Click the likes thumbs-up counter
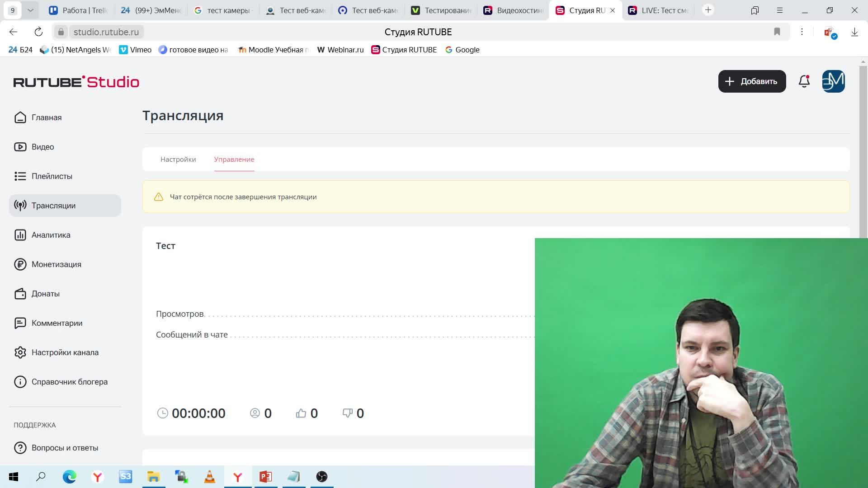Image resolution: width=868 pixels, height=488 pixels. coord(307,413)
